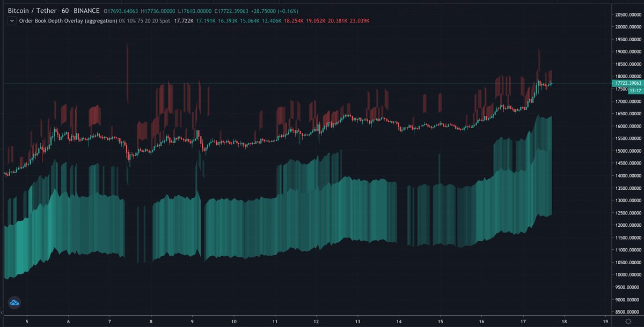
Task: Click the percentage change value (+0.16%)
Action: (x=288, y=10)
